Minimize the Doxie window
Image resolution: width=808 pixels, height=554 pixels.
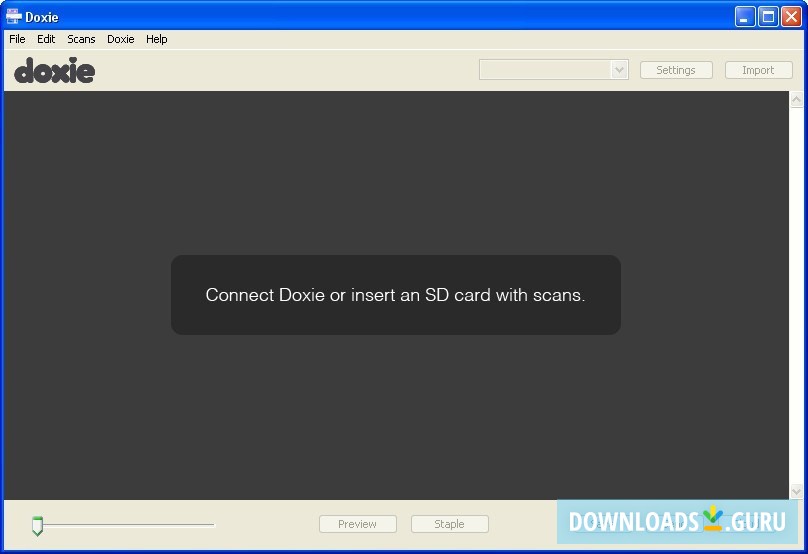744,16
